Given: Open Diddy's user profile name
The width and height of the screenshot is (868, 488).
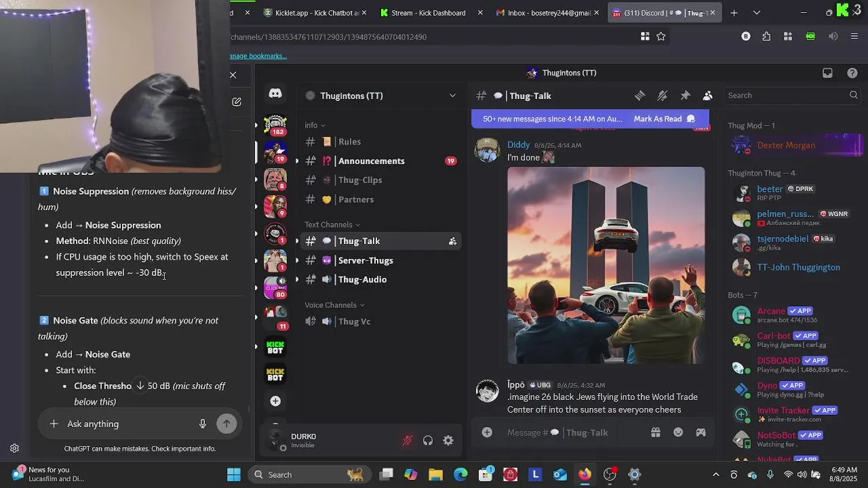Looking at the screenshot, I should tap(519, 145).
